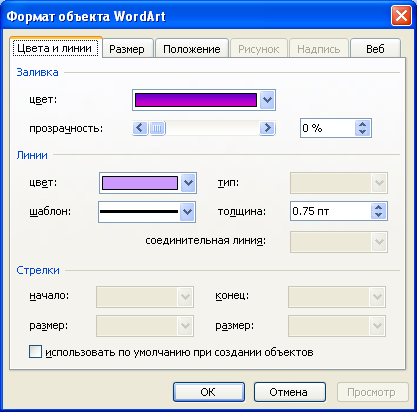This screenshot has width=417, height=412.
Task: Expand the line color dropdown arrow
Action: [188, 183]
